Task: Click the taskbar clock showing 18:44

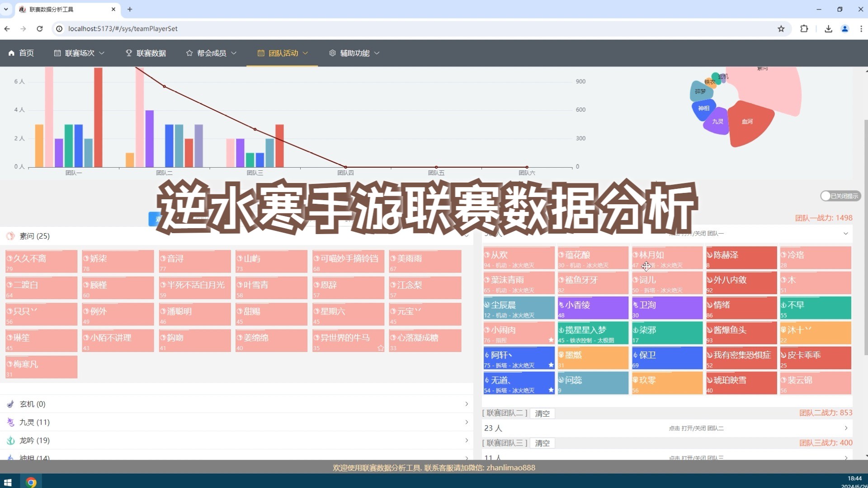Action: coord(854,479)
